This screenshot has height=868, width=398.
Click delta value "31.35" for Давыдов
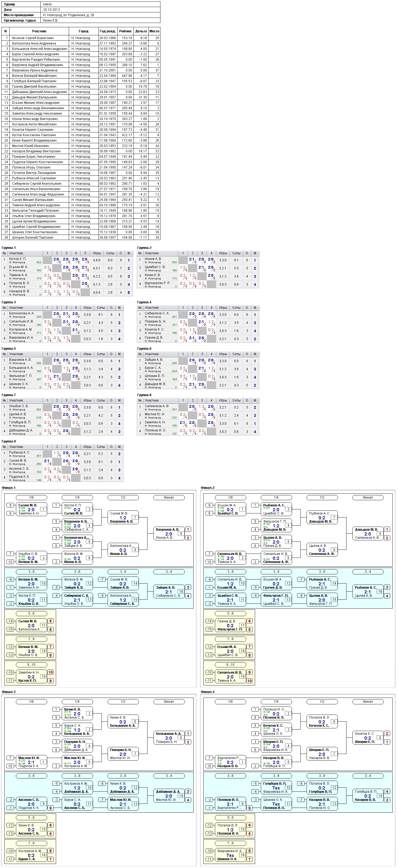[143, 97]
